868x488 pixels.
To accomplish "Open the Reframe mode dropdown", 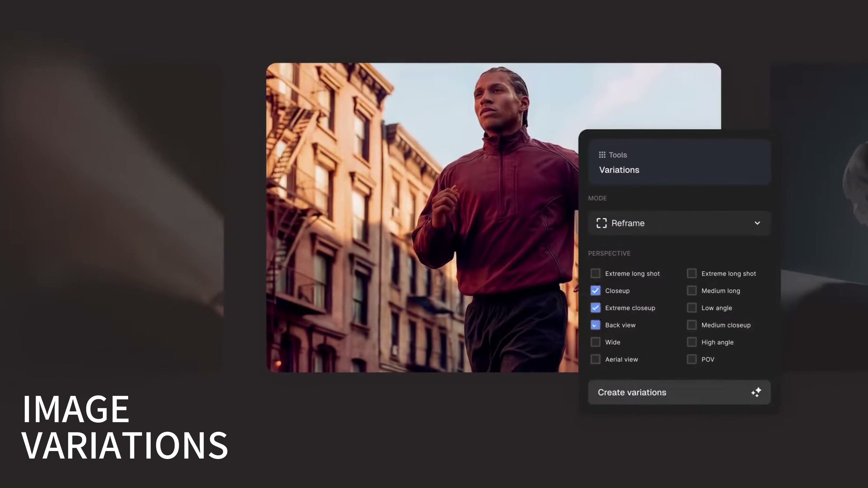I will 679,223.
